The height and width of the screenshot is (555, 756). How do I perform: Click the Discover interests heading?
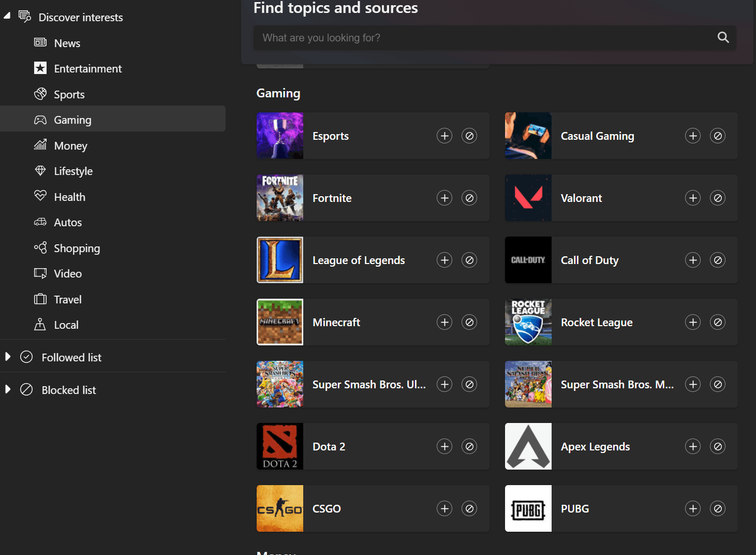81,17
